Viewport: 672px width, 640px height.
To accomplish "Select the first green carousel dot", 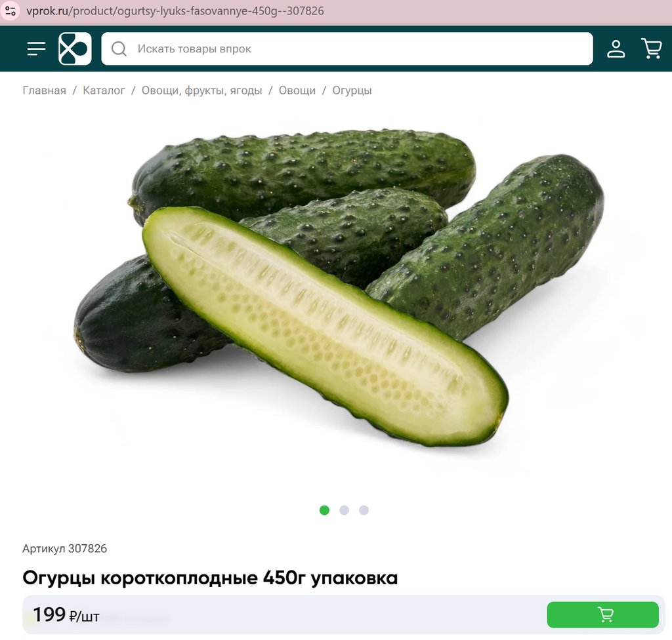I will [324, 510].
